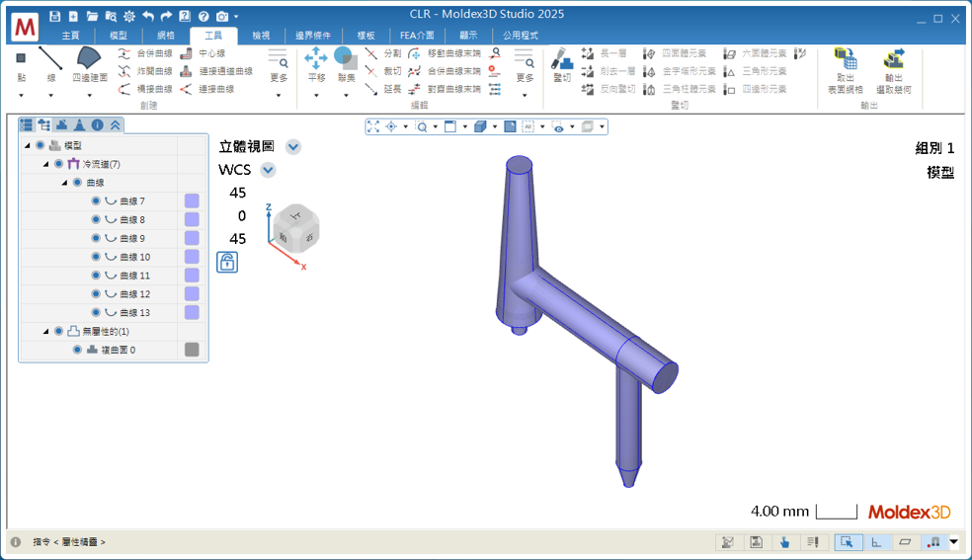The width and height of the screenshot is (972, 560).
Task: Click the 鑿切 chisel tool icon
Action: click(561, 59)
